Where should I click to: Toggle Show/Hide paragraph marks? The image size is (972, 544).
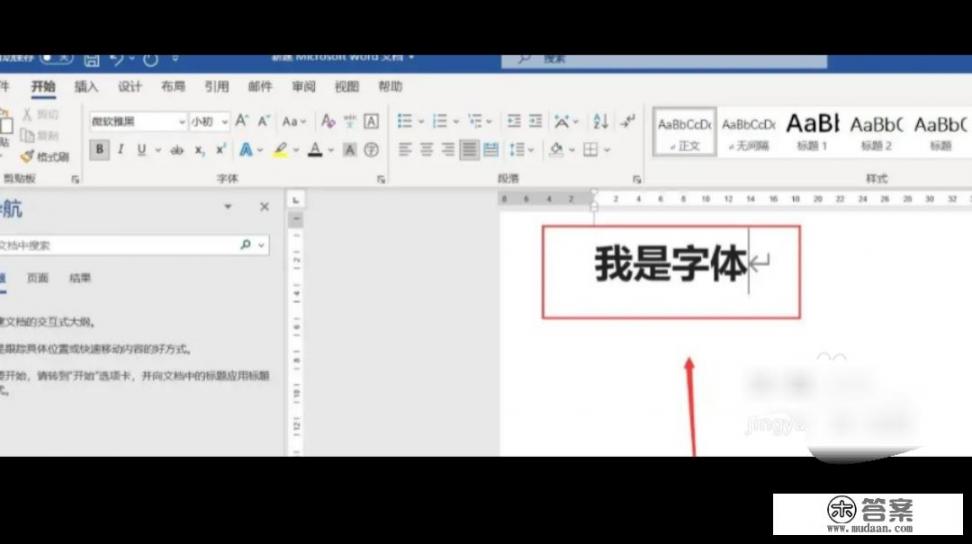pos(628,121)
